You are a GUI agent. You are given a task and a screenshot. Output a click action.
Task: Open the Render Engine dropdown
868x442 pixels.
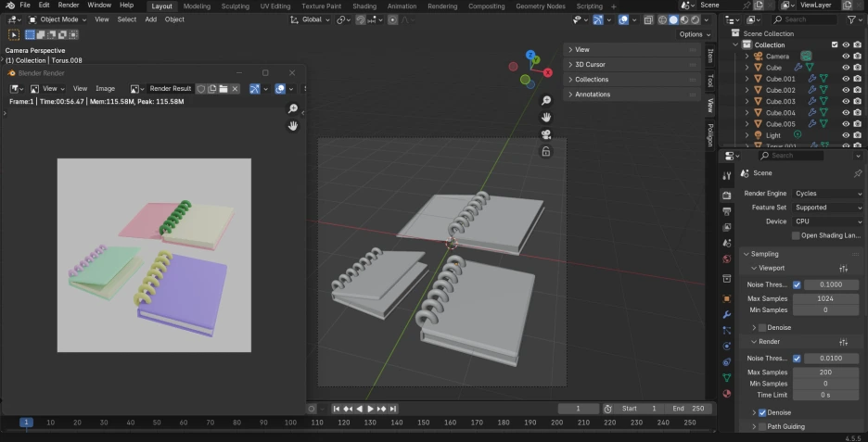point(828,194)
